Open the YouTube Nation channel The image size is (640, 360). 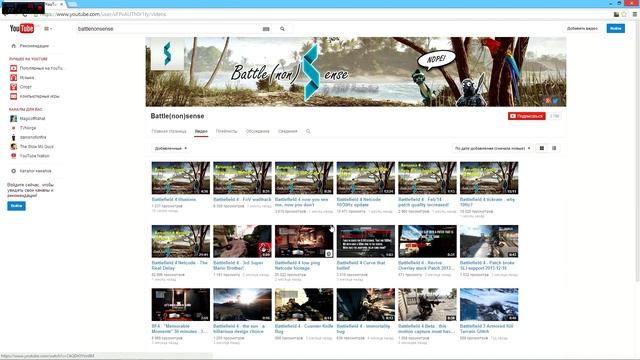34,156
